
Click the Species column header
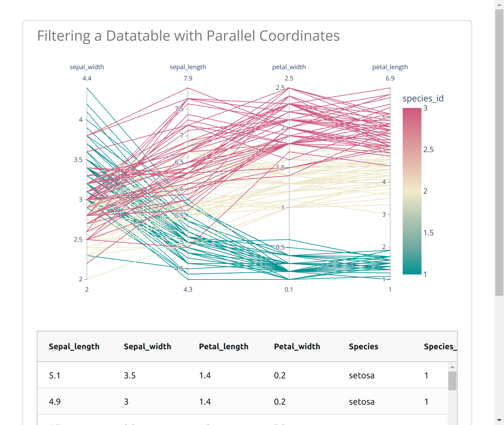pos(363,346)
